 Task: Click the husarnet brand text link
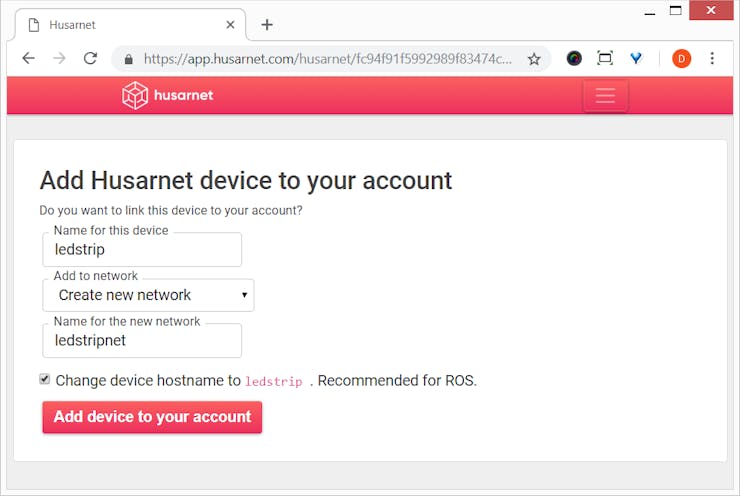[184, 95]
